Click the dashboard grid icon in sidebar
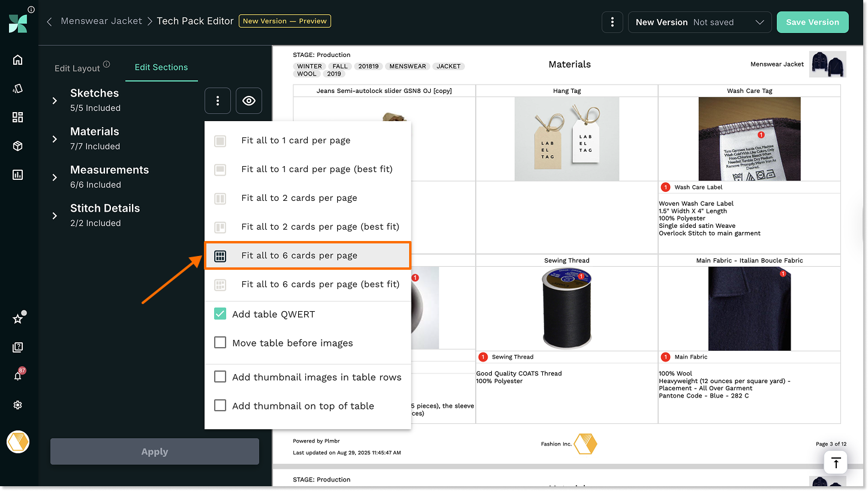868x491 pixels. [x=17, y=118]
